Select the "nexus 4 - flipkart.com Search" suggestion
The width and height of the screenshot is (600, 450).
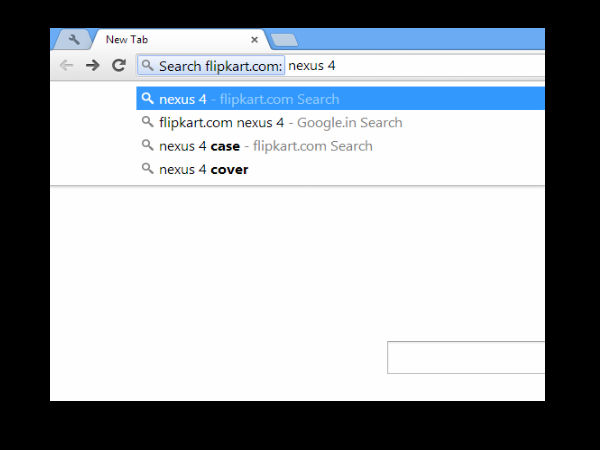point(249,99)
